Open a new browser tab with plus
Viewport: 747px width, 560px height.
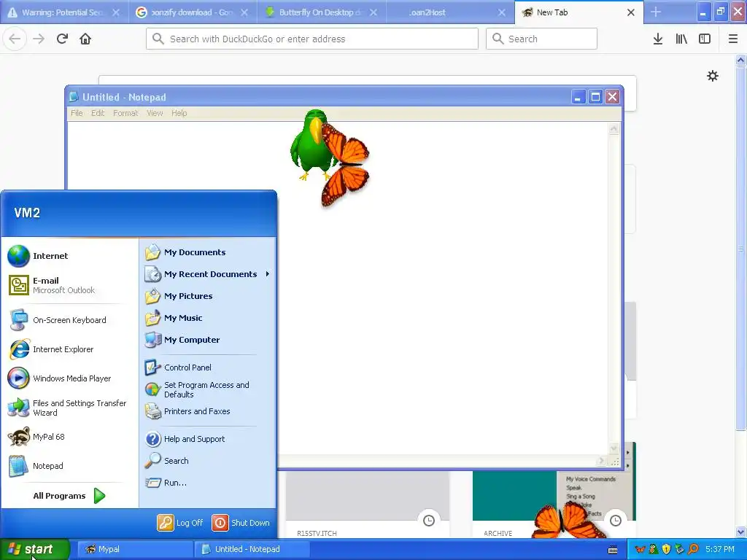click(x=656, y=12)
